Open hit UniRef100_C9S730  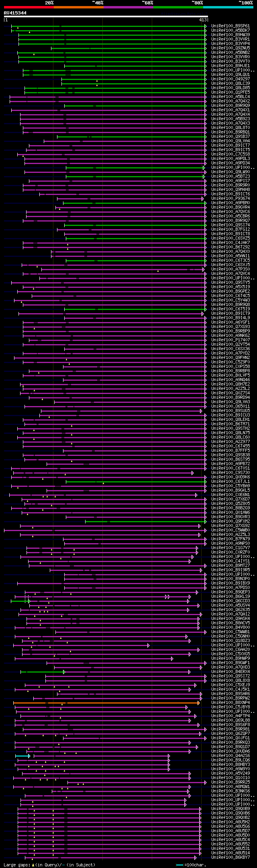[230, 473]
